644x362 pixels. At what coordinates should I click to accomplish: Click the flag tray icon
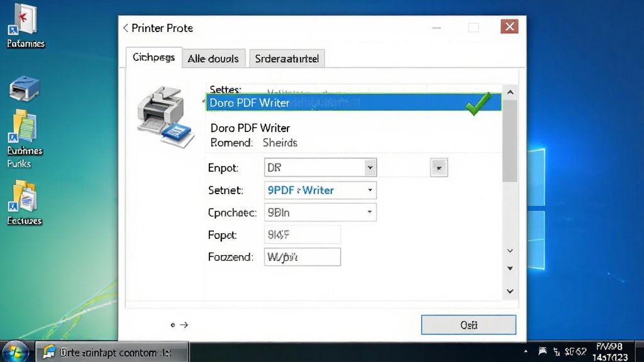tap(543, 351)
